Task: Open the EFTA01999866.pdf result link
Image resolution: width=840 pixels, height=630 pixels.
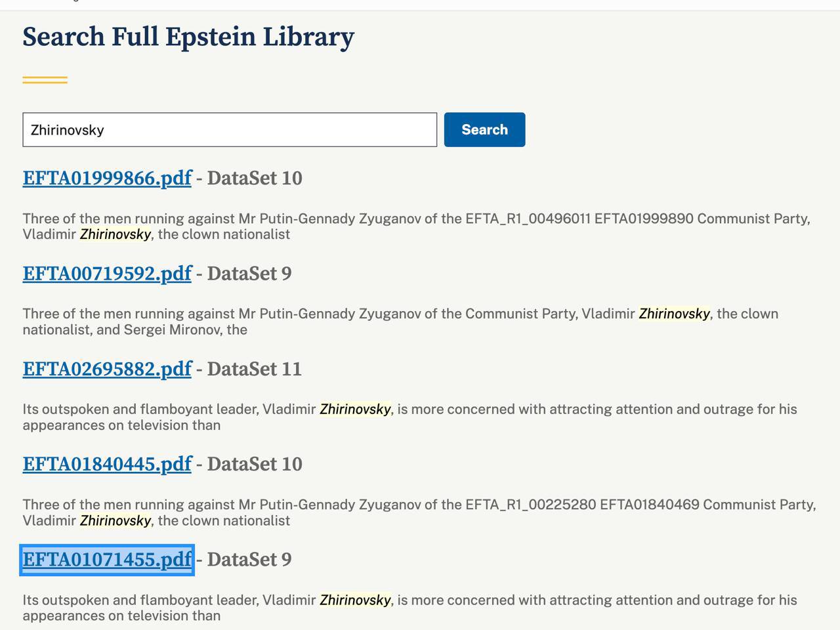Action: pos(107,178)
